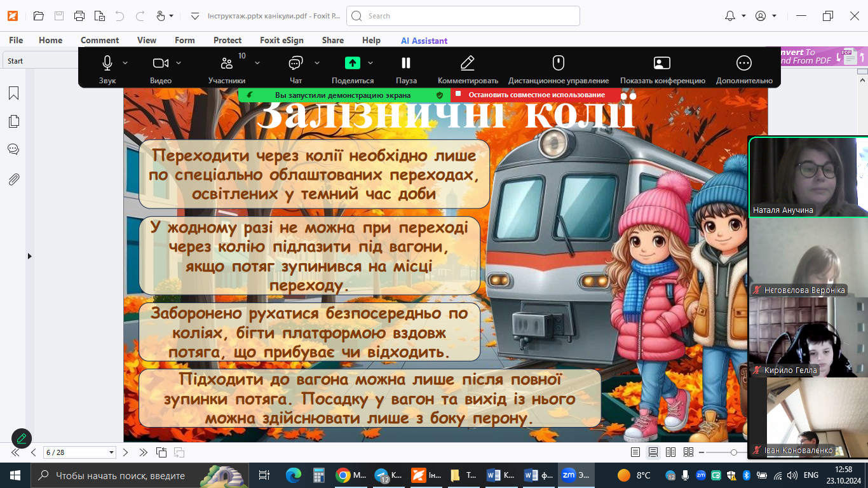Image resolution: width=868 pixels, height=488 pixels.
Task: Switch to the Protect tab
Action: [x=227, y=40]
